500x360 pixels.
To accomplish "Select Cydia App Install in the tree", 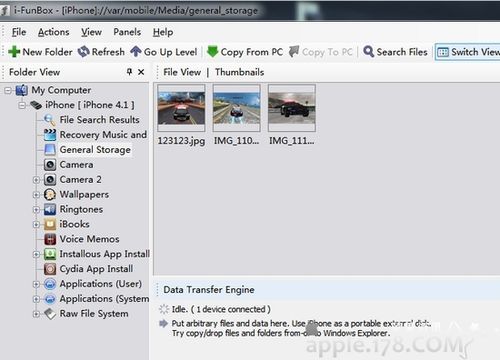I will (x=96, y=269).
